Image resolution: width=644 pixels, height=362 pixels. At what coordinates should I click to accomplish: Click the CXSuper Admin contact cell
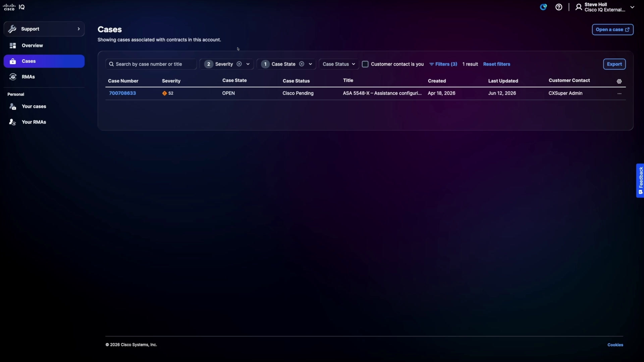tap(565, 93)
